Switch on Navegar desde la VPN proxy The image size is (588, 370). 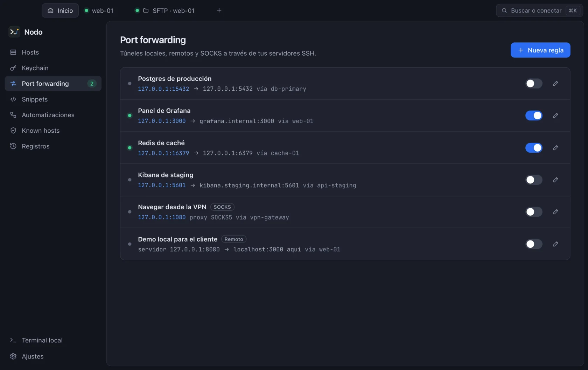tap(534, 212)
